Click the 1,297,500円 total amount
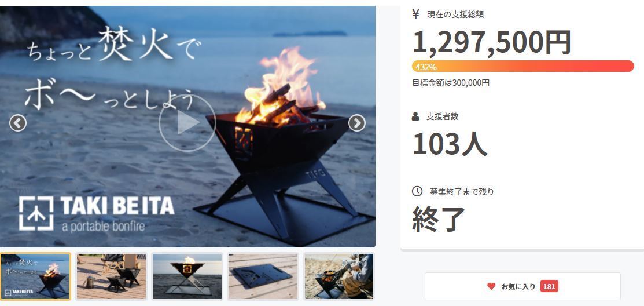 coord(492,42)
